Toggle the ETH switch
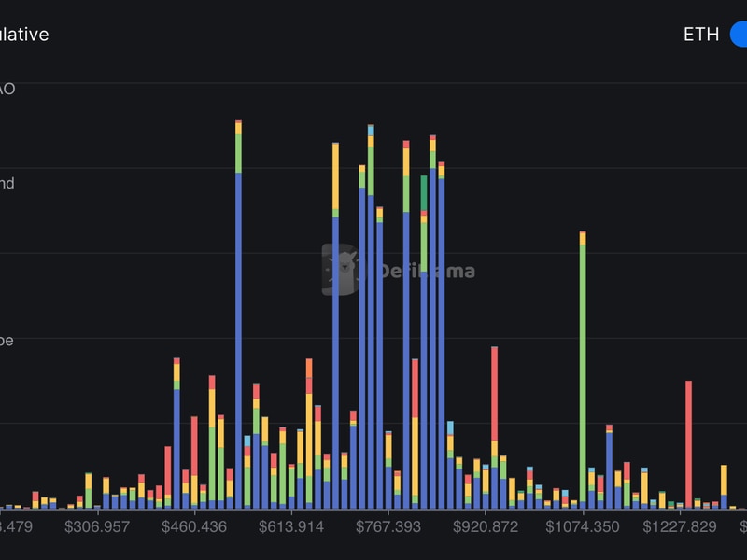Image resolution: width=747 pixels, height=560 pixels. click(738, 35)
